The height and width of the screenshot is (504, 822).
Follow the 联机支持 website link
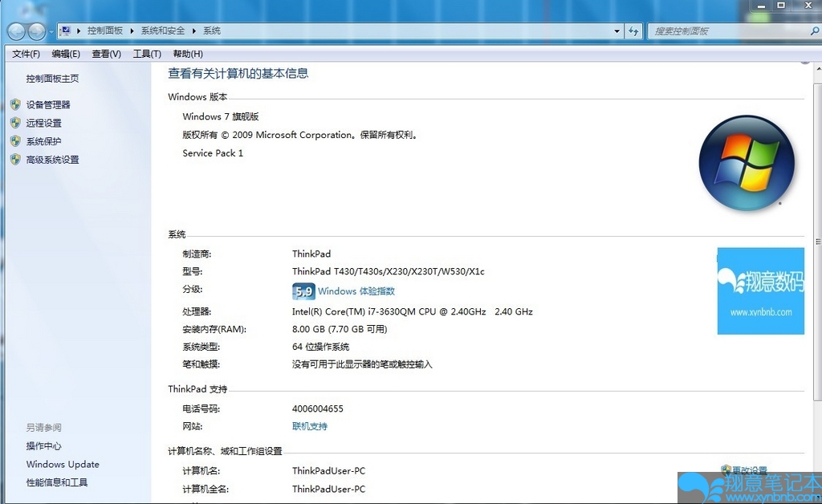[310, 426]
